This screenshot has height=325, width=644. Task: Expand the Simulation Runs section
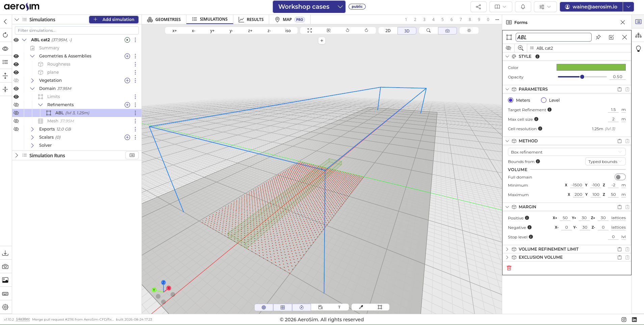point(17,155)
